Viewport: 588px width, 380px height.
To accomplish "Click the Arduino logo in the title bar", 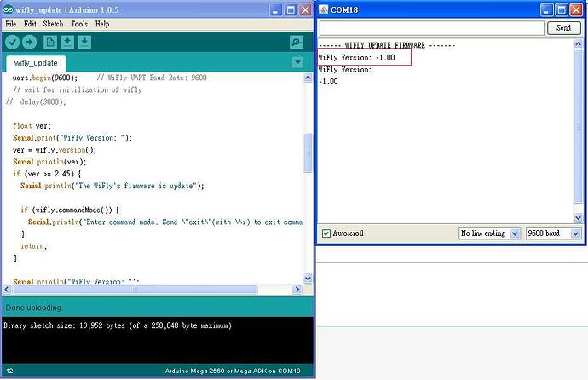I will [8, 9].
